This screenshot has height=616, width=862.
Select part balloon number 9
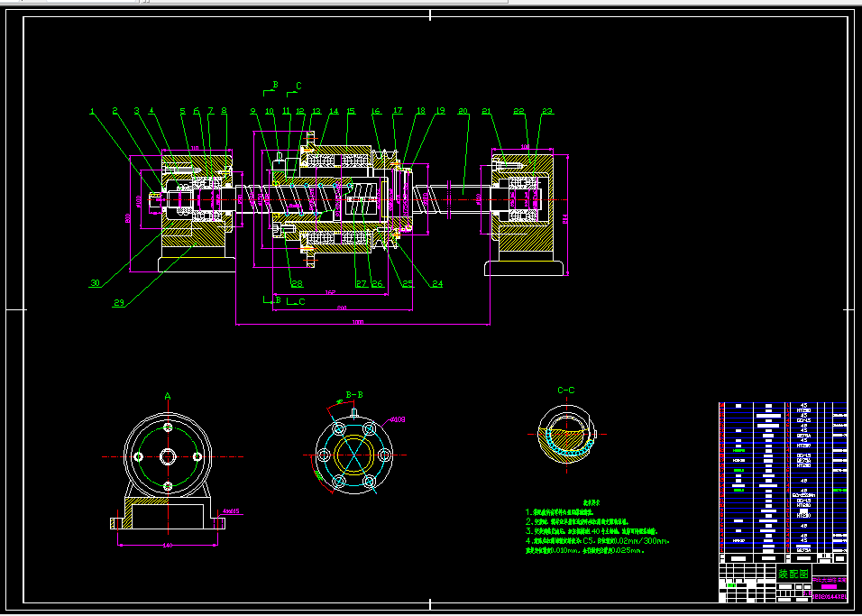coord(252,111)
